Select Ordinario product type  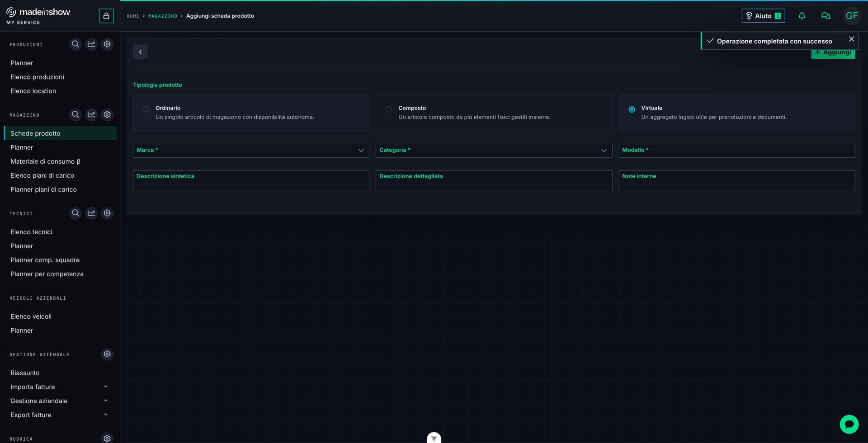point(251,113)
